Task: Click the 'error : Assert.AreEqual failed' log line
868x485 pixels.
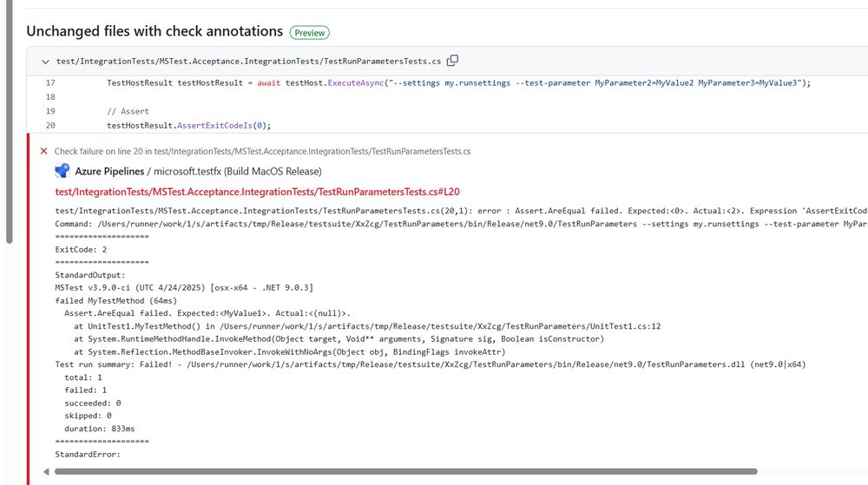Action: [461, 211]
